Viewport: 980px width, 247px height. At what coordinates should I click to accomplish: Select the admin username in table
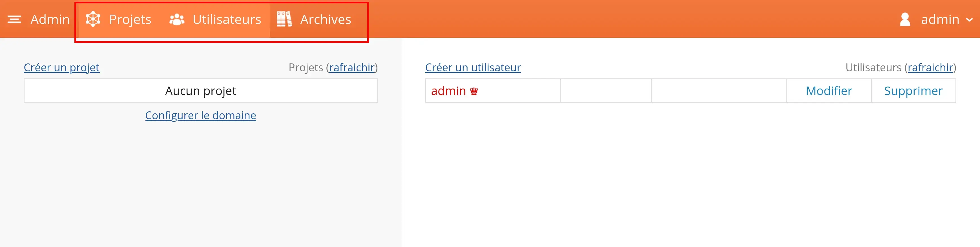point(448,91)
